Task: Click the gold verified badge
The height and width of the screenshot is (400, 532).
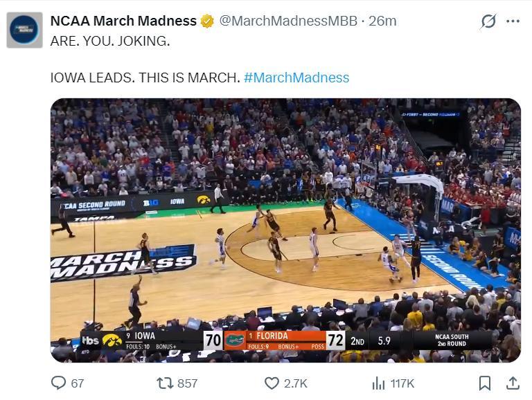Action: tap(207, 21)
